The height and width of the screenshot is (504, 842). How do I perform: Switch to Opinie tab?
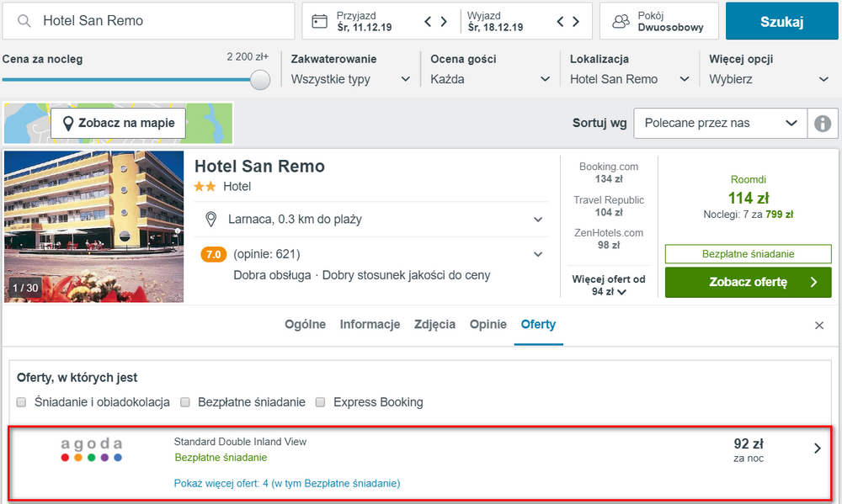click(x=488, y=324)
